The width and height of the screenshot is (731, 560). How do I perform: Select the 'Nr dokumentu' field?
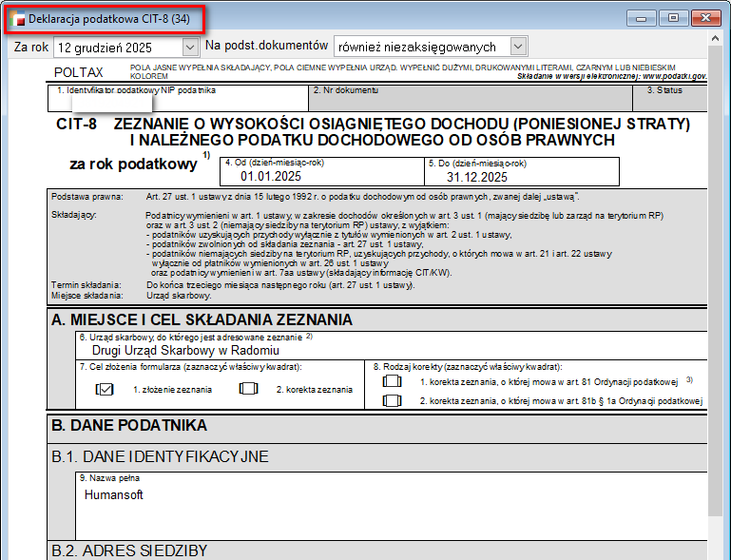[x=471, y=100]
